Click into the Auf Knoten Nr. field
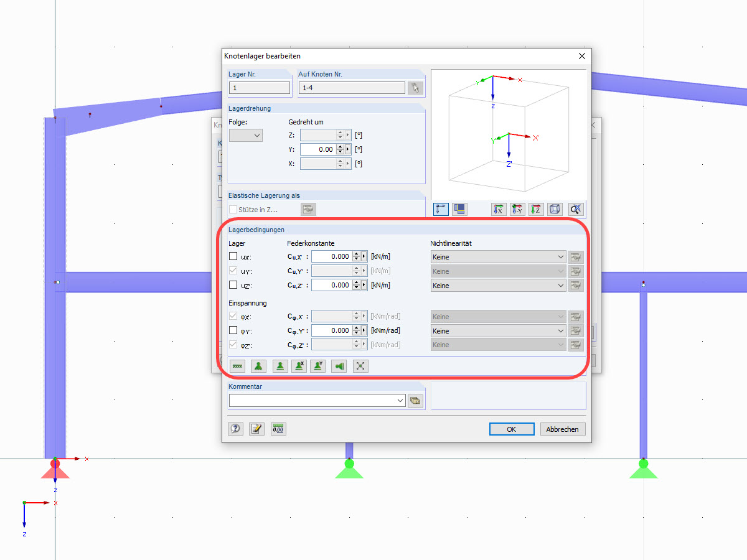 pos(352,88)
